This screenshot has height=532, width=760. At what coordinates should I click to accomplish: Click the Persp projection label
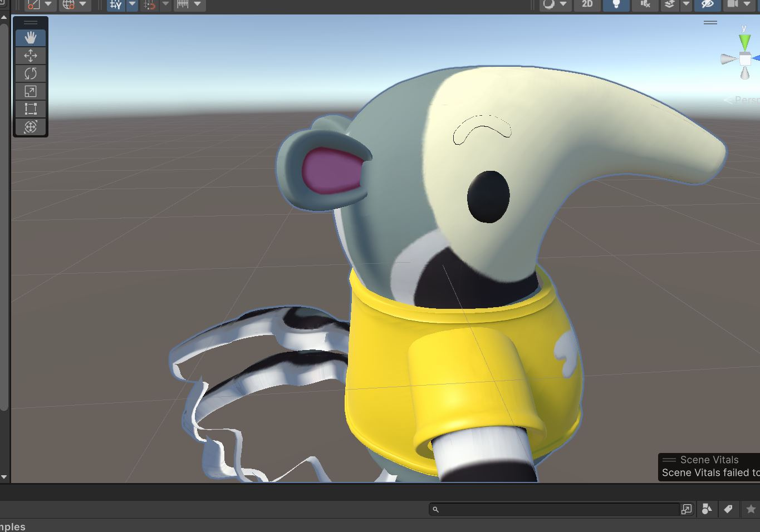pos(747,100)
